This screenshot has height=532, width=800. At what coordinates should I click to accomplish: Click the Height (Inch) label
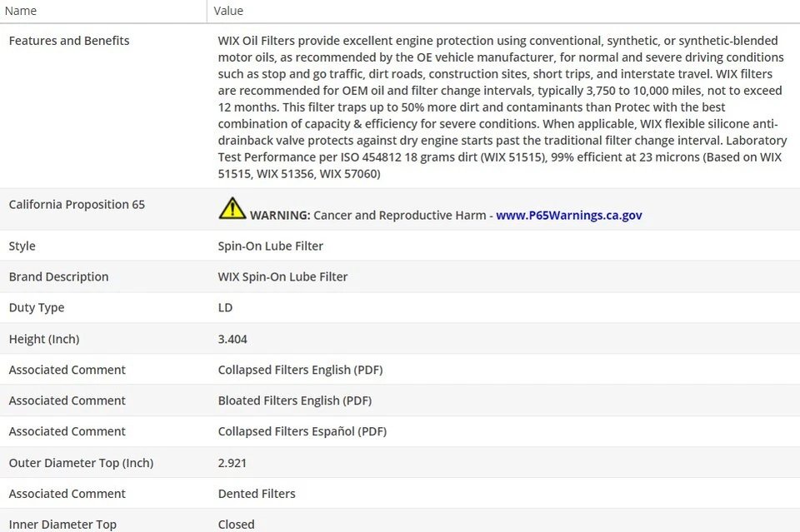tap(44, 340)
